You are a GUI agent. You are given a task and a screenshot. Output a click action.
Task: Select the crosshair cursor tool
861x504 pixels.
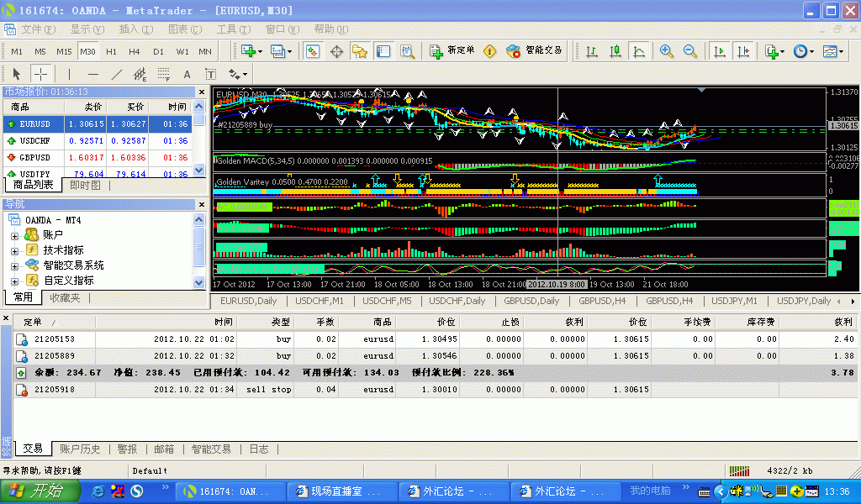coord(40,74)
